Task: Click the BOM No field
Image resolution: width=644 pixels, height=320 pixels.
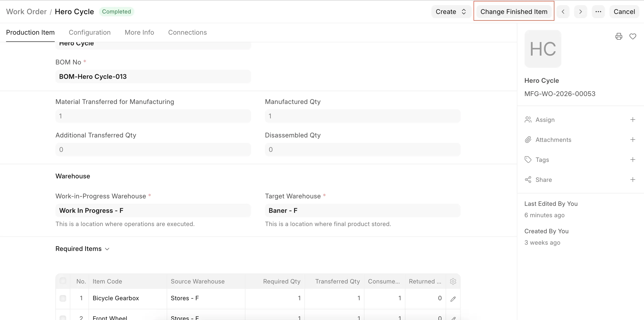Action: coord(153,77)
